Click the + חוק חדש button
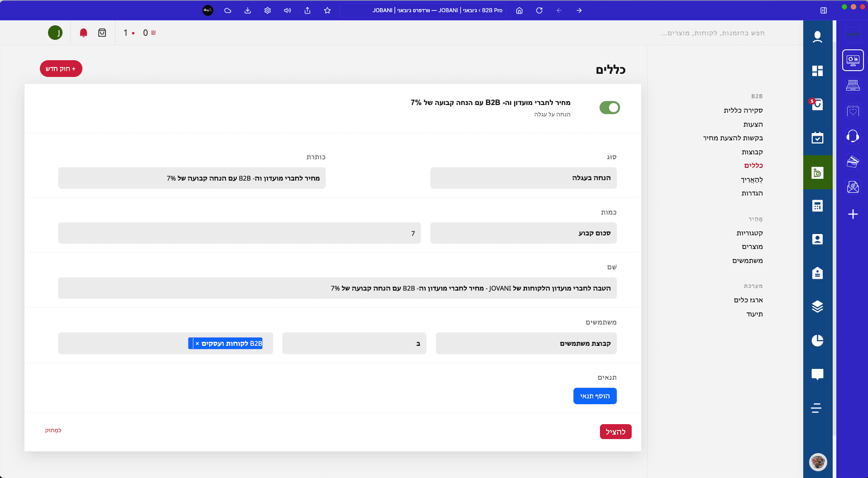This screenshot has width=868, height=478. coord(61,69)
